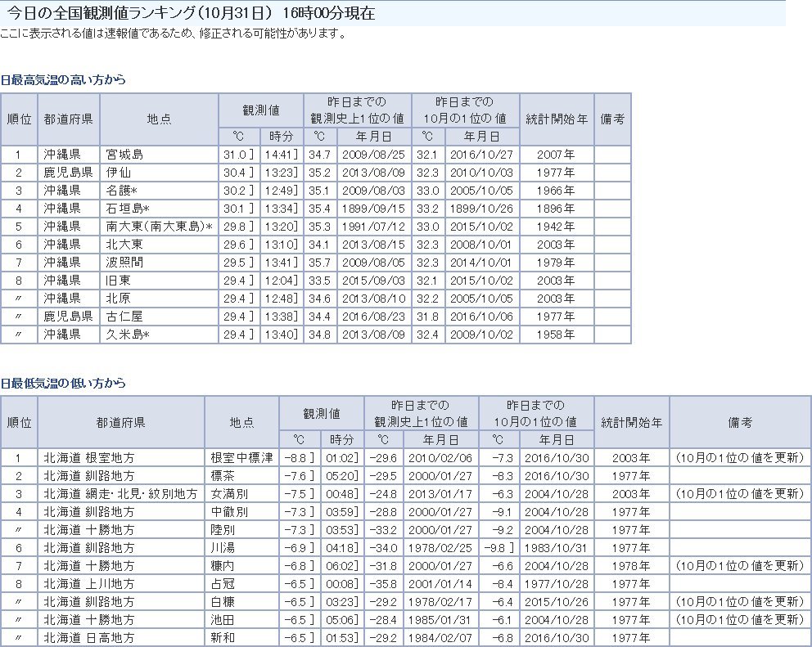Select the 女満別 station entry
This screenshot has width=812, height=647.
coord(228,493)
